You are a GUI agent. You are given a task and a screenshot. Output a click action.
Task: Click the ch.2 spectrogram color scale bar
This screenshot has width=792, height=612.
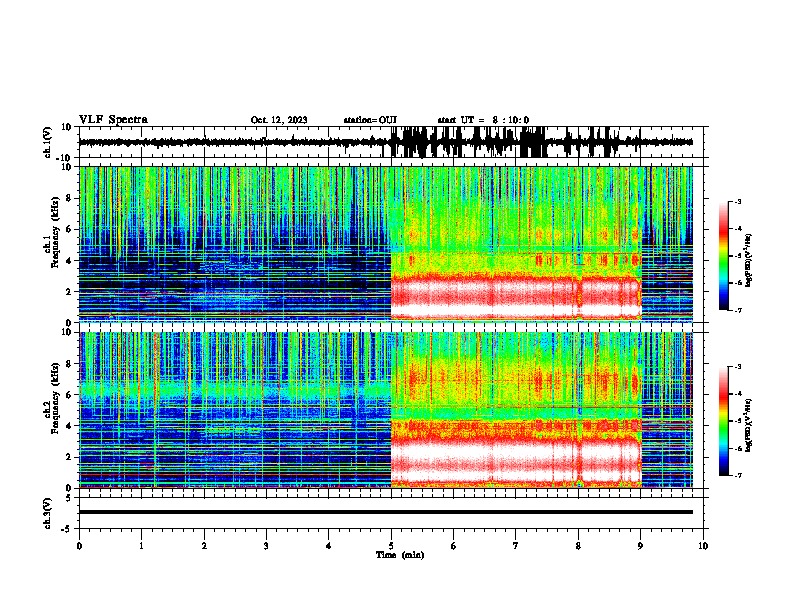pyautogui.click(x=723, y=421)
